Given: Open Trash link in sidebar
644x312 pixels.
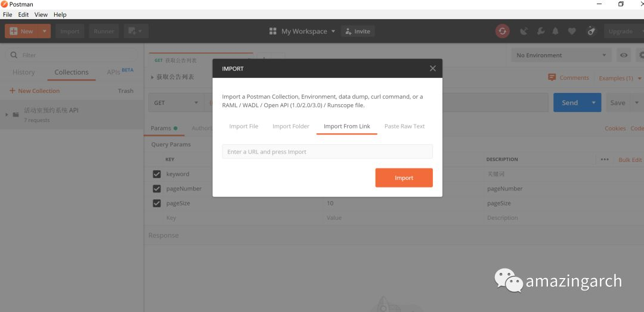Looking at the screenshot, I should [x=126, y=91].
